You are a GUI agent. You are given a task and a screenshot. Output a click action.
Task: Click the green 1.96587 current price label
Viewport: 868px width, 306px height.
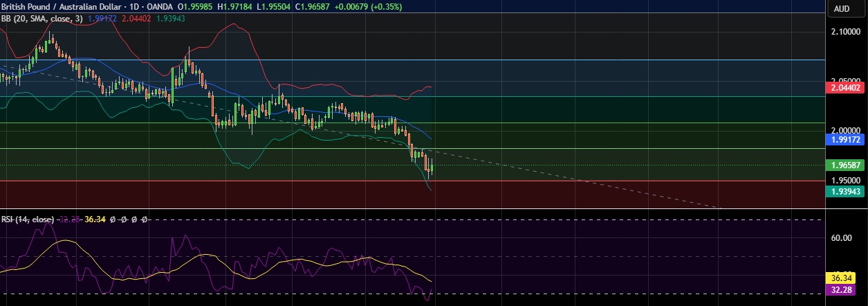(x=845, y=165)
